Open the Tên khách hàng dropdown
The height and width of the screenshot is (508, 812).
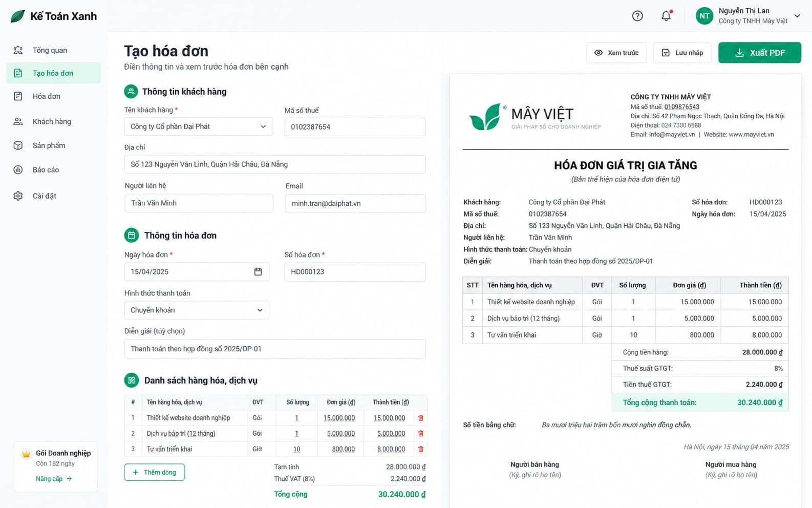coord(199,126)
